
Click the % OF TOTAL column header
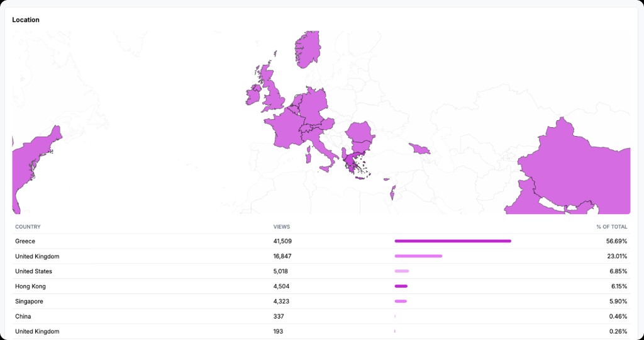click(611, 227)
